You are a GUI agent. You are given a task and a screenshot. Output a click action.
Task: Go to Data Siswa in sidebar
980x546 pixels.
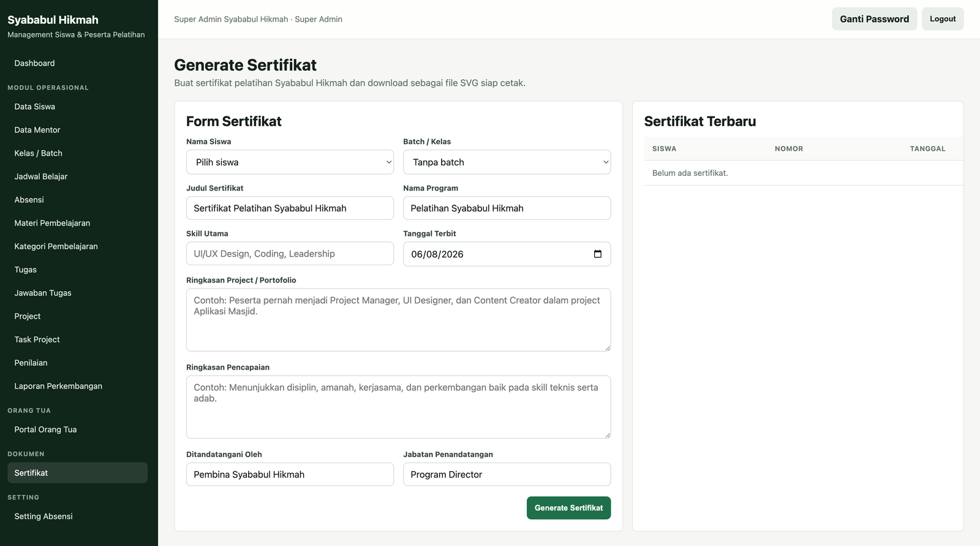pos(77,107)
